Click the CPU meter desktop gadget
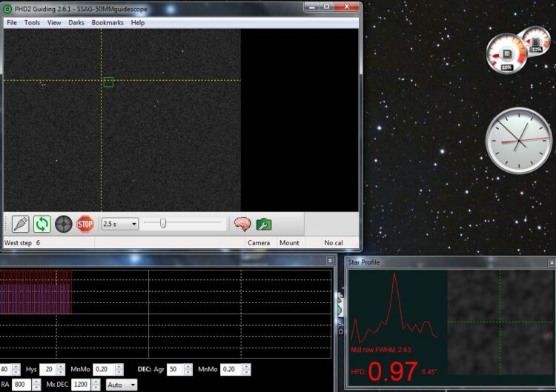 click(x=506, y=53)
